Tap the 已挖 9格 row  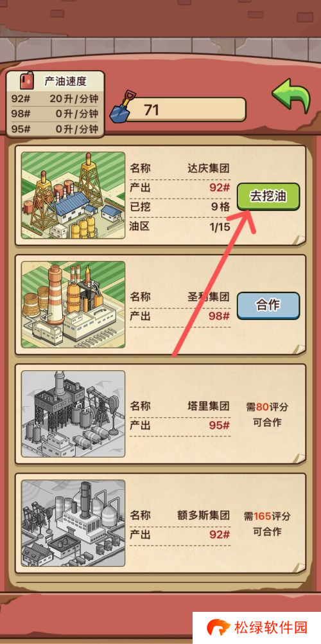tap(180, 207)
